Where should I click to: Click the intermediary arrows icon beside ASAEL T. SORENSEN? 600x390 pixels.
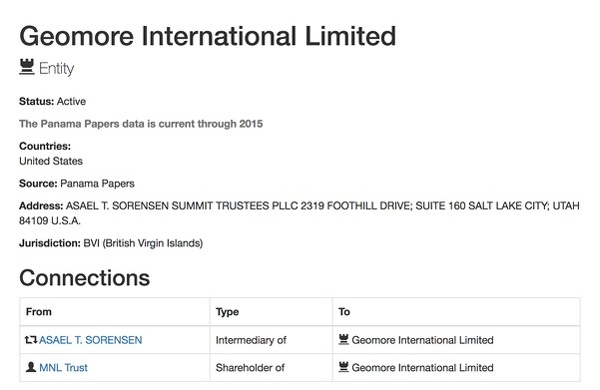pos(31,339)
